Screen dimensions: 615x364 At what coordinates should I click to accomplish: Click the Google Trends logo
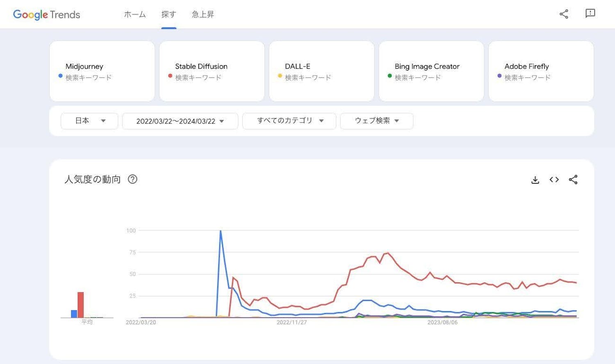(x=46, y=14)
